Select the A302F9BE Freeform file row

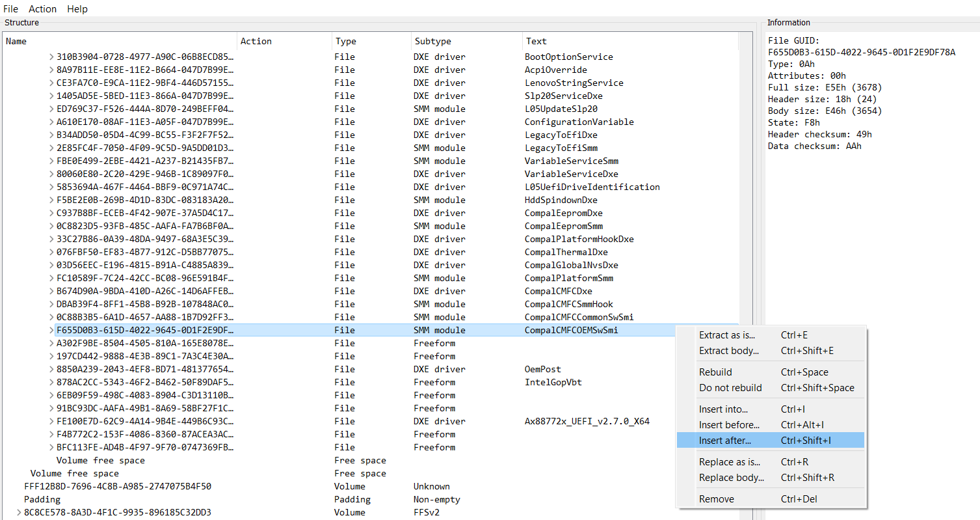[371, 343]
